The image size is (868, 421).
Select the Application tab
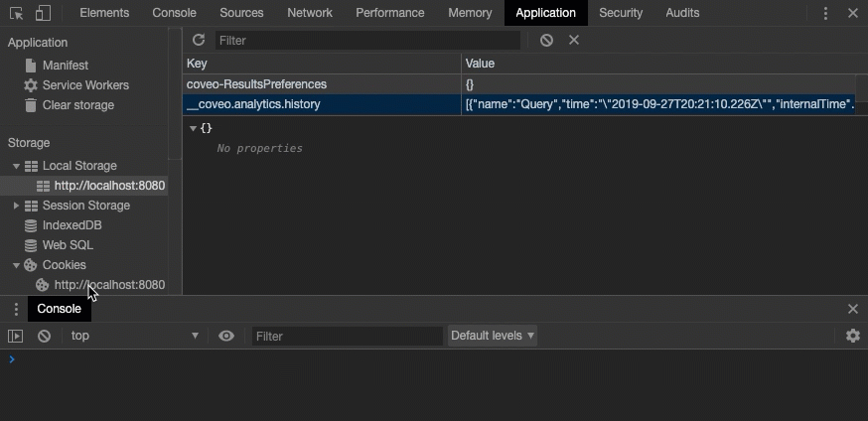[545, 13]
